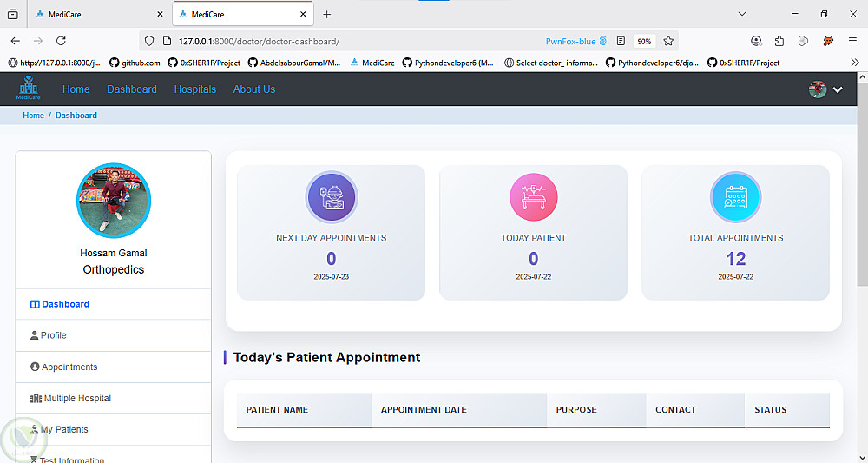Reload the page with the refresh icon

tap(61, 41)
